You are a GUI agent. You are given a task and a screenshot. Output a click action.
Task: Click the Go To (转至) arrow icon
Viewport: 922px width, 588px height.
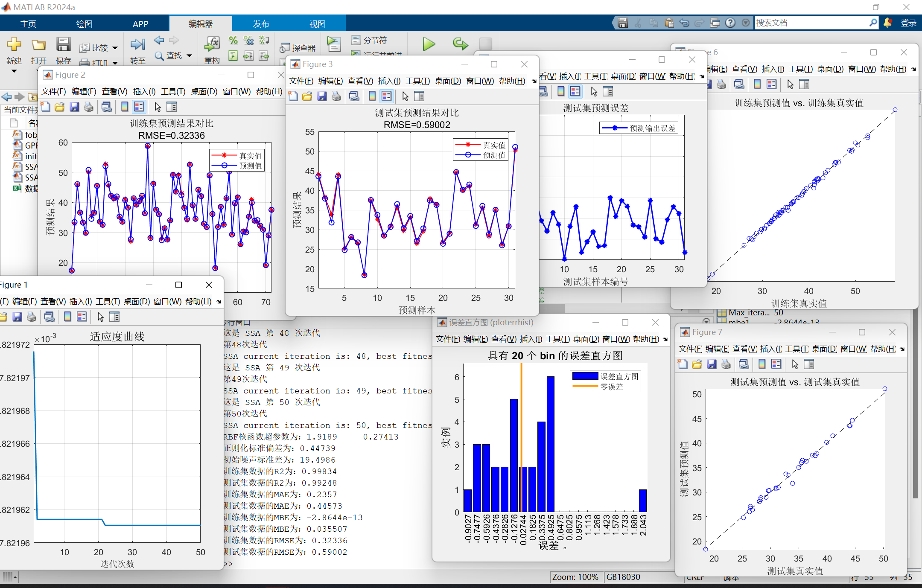point(137,44)
